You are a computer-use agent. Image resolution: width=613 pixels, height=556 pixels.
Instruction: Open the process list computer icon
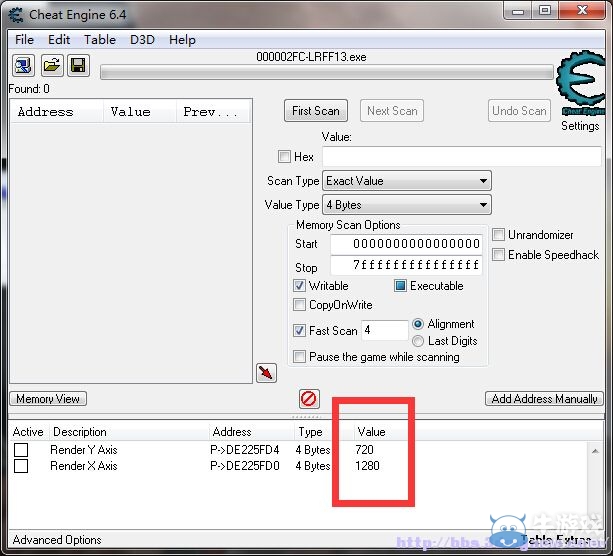point(23,65)
